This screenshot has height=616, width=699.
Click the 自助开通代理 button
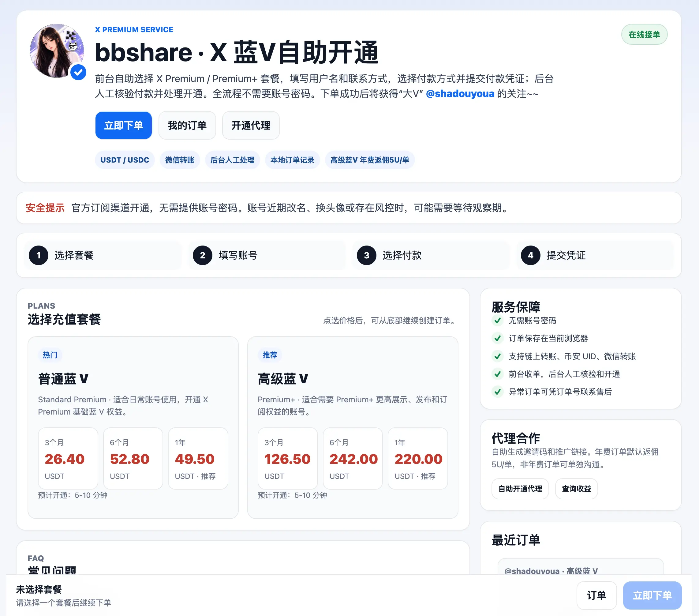(520, 489)
